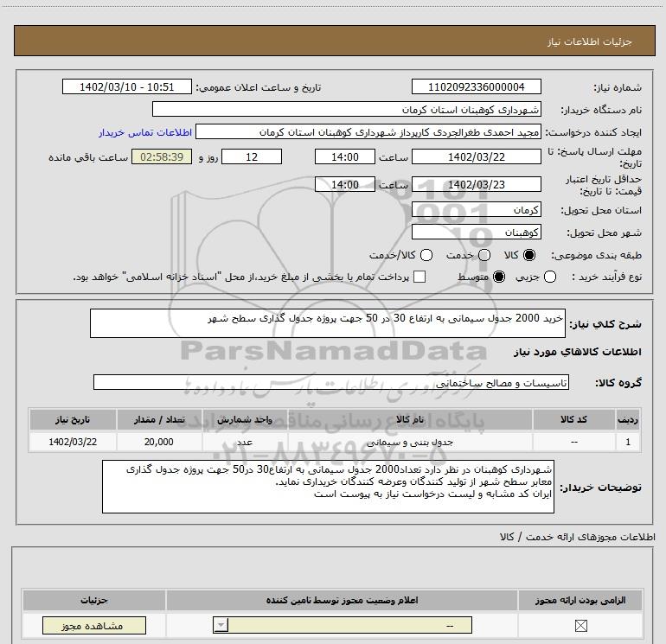Click the الزامی بودن ارائه مجوز header

tap(580, 600)
